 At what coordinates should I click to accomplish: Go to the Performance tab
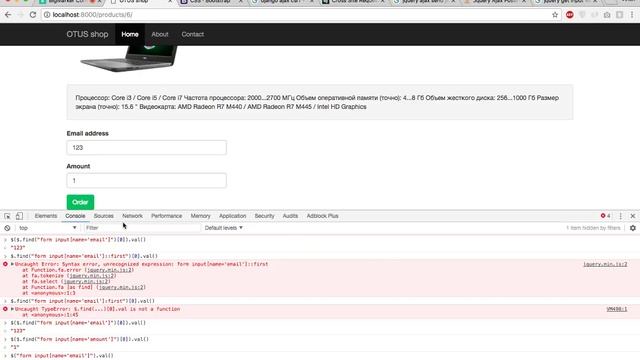coord(167,216)
